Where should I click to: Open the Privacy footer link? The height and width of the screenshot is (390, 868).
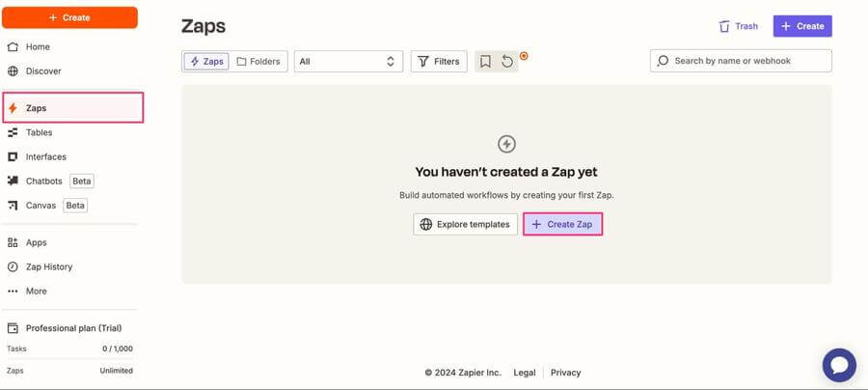[566, 373]
